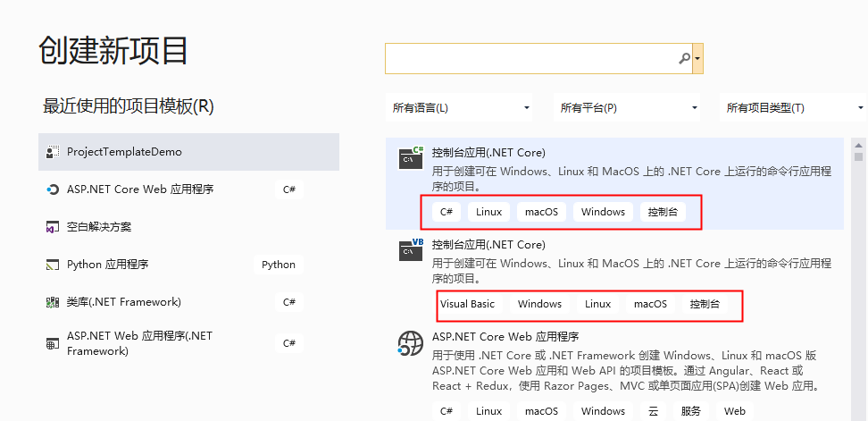Select recent template ProjectTemplateDemo
The height and width of the screenshot is (421, 868).
point(188,152)
